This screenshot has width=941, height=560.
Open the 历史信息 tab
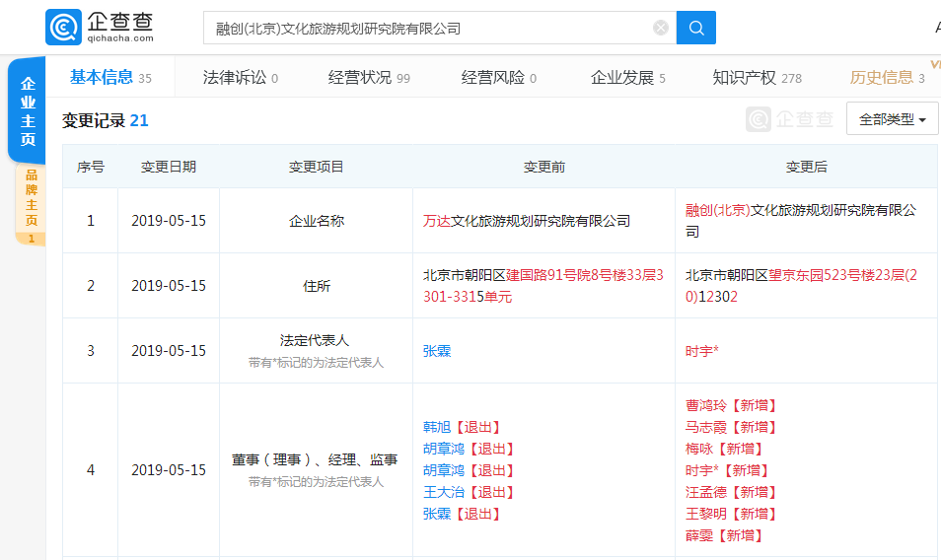pyautogui.click(x=887, y=77)
